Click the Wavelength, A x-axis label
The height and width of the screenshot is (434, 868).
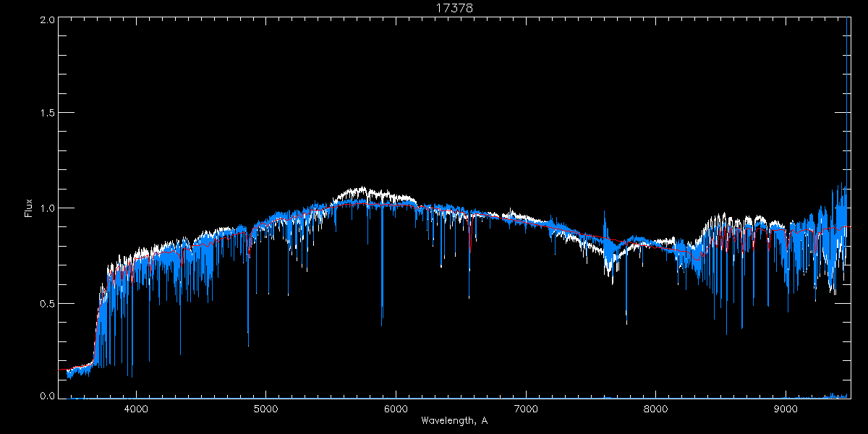(x=454, y=420)
